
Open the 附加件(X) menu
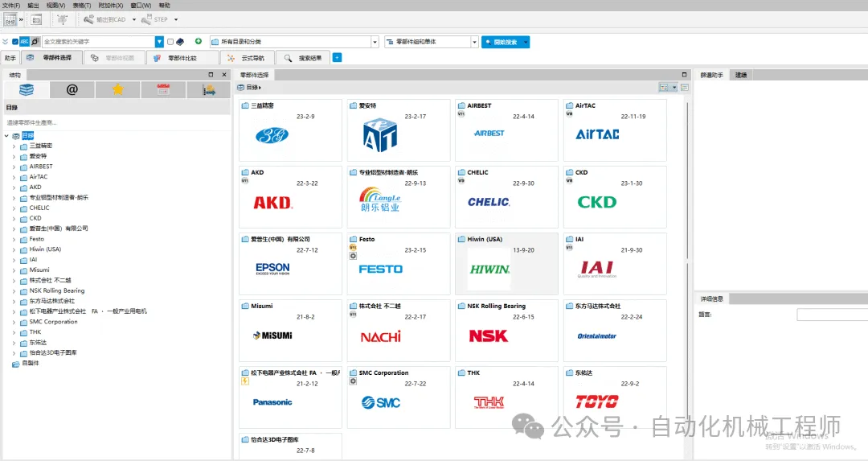click(x=111, y=5)
